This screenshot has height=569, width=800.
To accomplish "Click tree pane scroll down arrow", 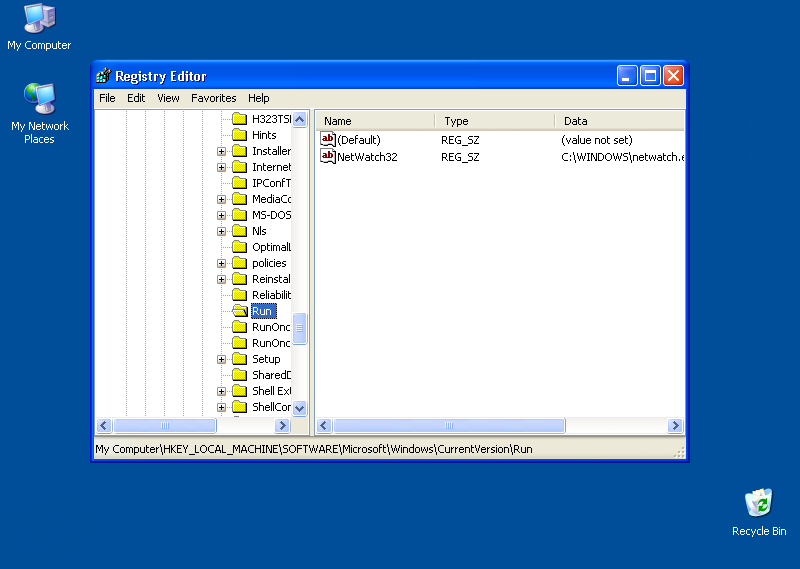I will coord(300,408).
